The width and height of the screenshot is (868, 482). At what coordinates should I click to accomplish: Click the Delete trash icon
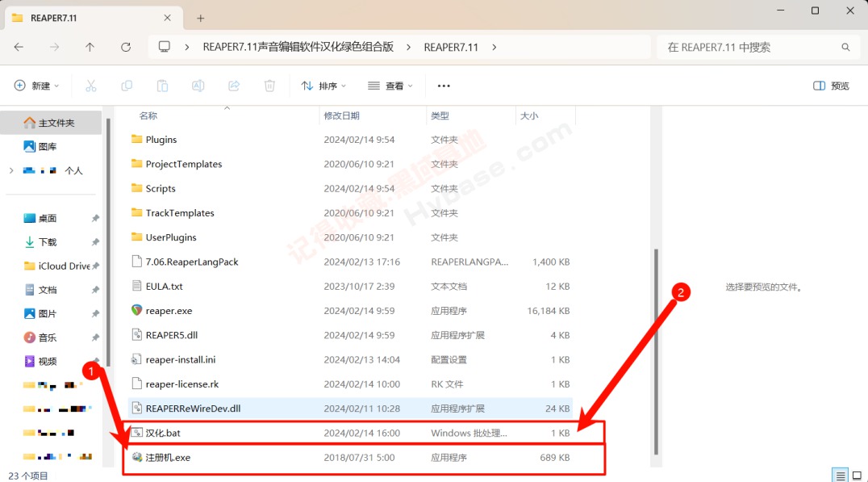tap(269, 86)
